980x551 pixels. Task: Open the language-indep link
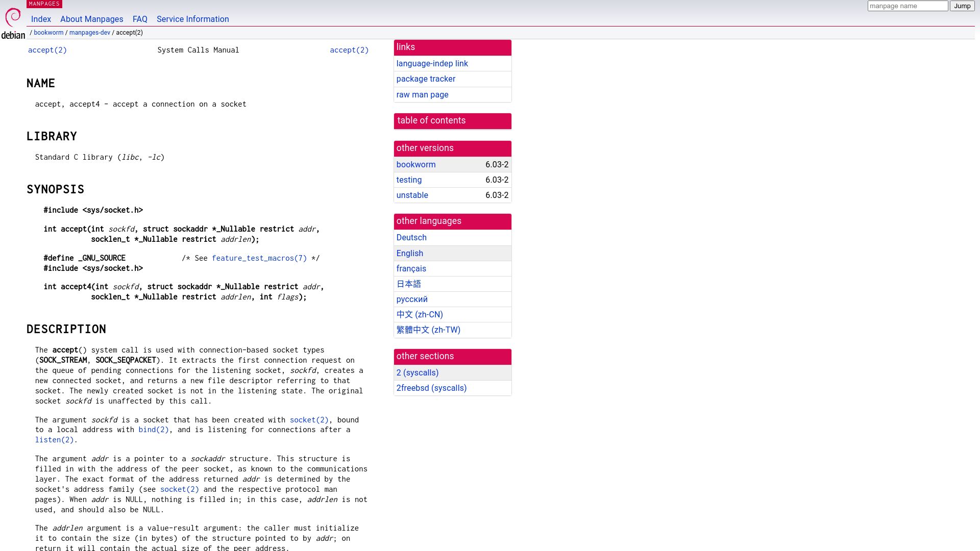click(x=432, y=64)
